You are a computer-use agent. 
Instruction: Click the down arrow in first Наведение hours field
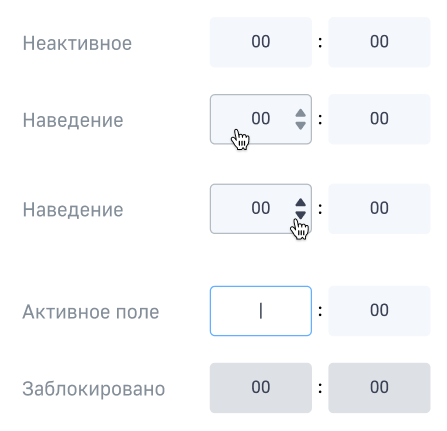(x=300, y=126)
